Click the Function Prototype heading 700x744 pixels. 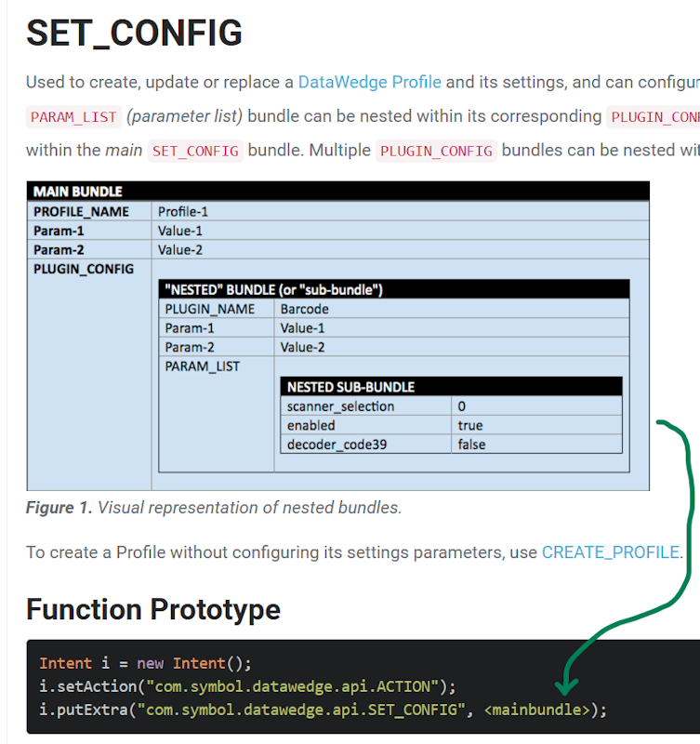(x=153, y=609)
